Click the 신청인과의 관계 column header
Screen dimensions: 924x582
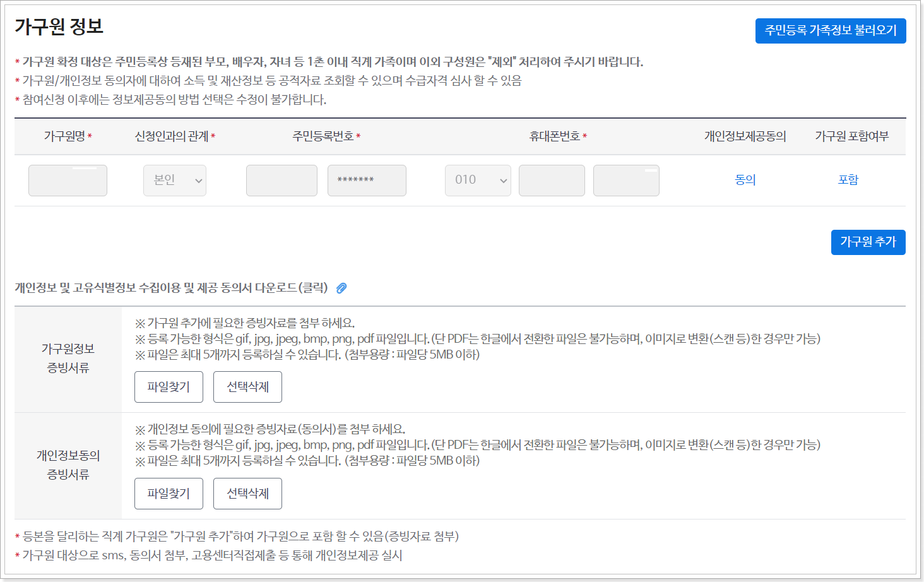(x=172, y=136)
